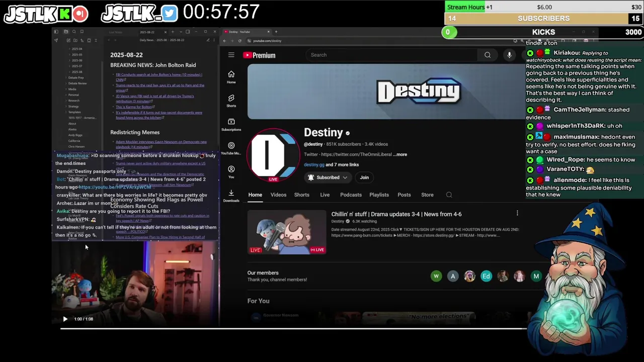The width and height of the screenshot is (644, 362).
Task: Open the You section in the sidebar
Action: 231,171
